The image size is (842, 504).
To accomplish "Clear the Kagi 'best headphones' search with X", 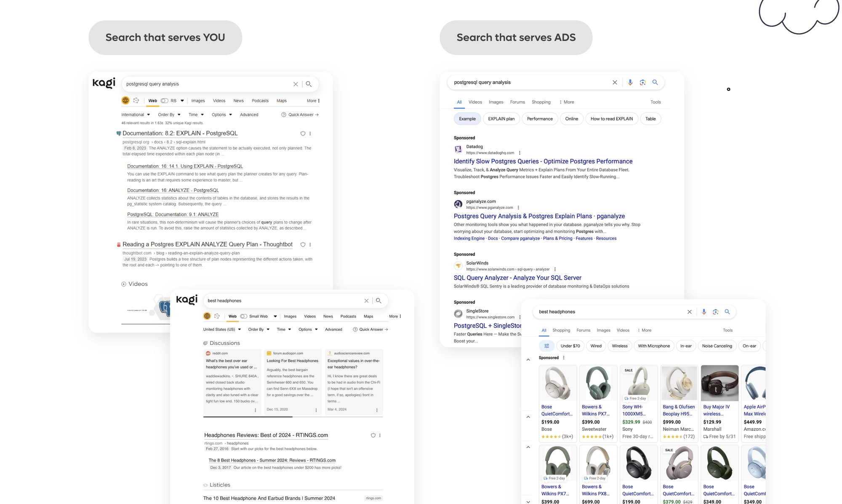I will point(366,301).
